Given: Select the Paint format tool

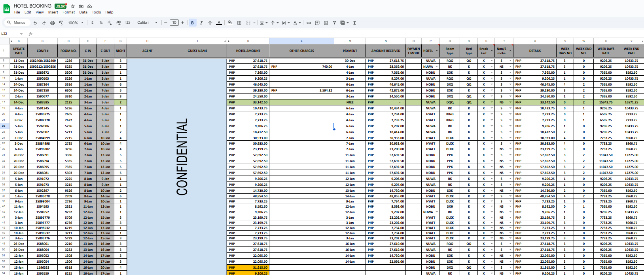Looking at the screenshot, I should [61, 23].
